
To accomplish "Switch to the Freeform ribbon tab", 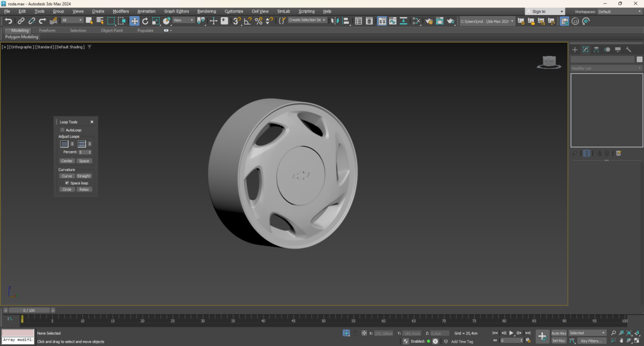I will click(x=47, y=30).
